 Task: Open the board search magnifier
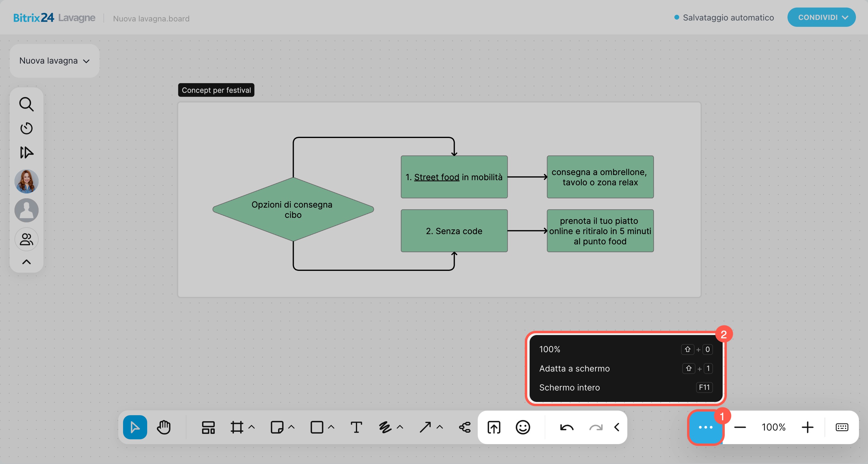point(26,104)
